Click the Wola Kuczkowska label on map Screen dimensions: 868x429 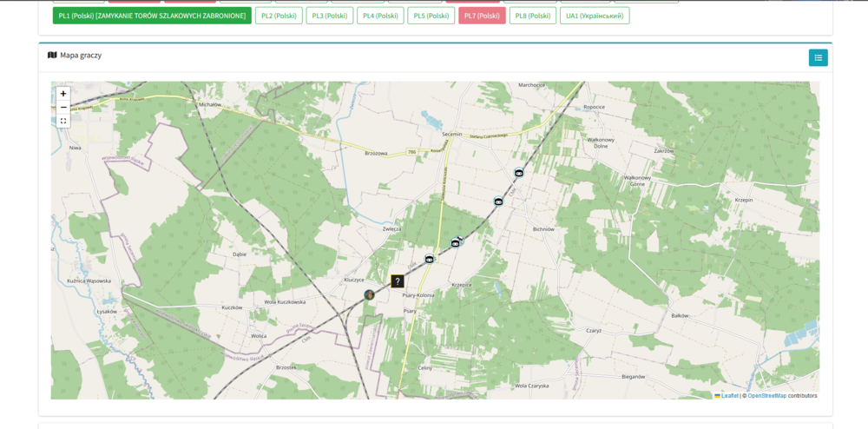[x=285, y=302]
